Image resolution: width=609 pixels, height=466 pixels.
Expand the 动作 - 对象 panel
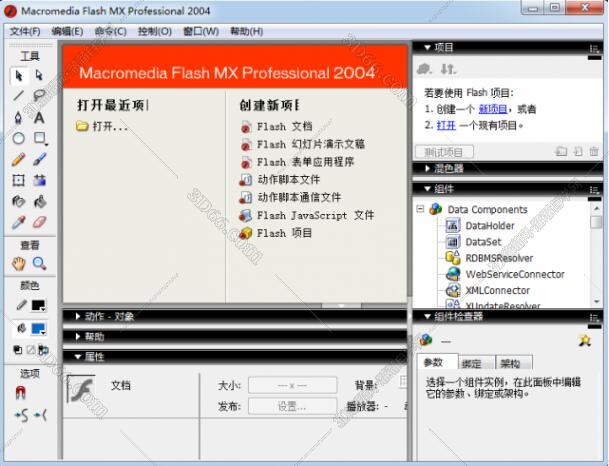[x=78, y=316]
